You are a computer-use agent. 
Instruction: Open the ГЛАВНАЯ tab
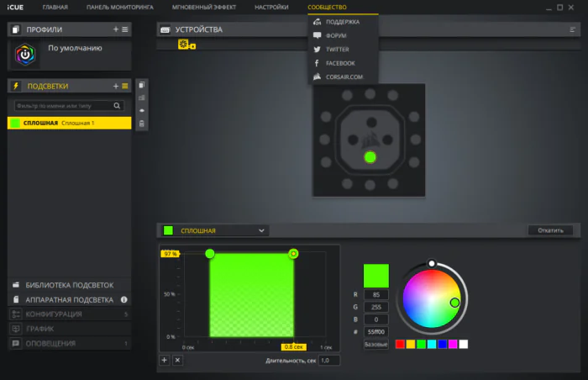tap(55, 7)
